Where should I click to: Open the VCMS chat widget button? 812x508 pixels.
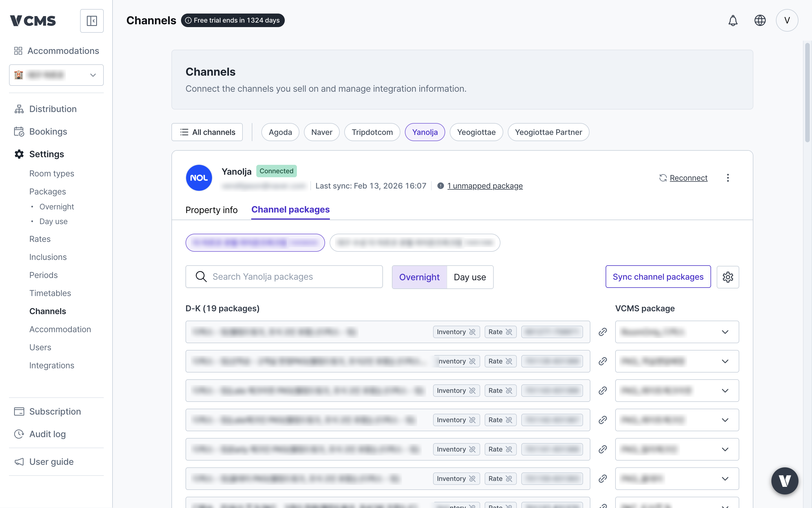784,481
